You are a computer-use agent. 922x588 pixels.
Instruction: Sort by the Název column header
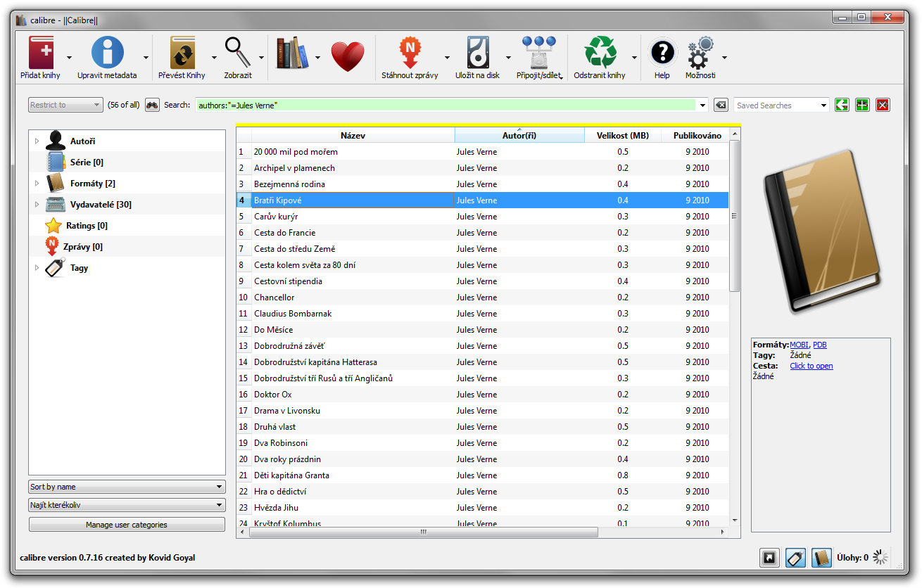[353, 135]
